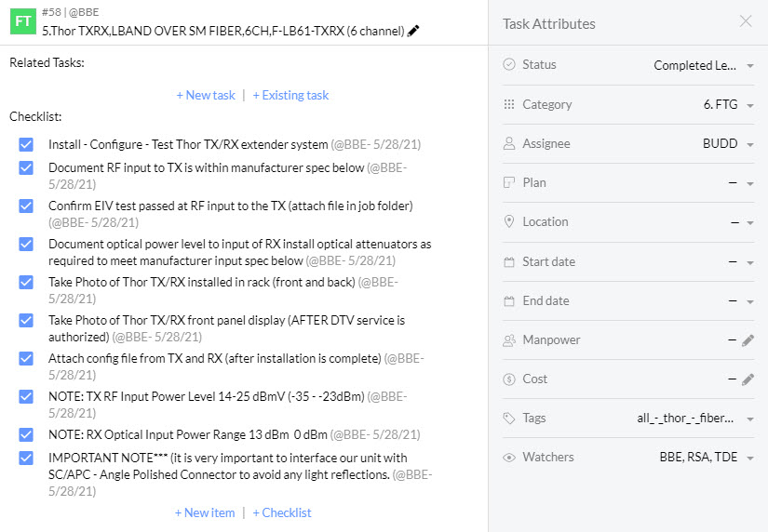The image size is (768, 532).
Task: Close the Task Attributes panel
Action: point(746,21)
